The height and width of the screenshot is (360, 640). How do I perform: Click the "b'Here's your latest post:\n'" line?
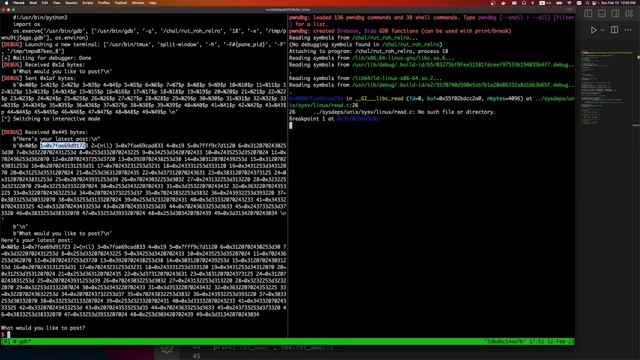click(56, 139)
